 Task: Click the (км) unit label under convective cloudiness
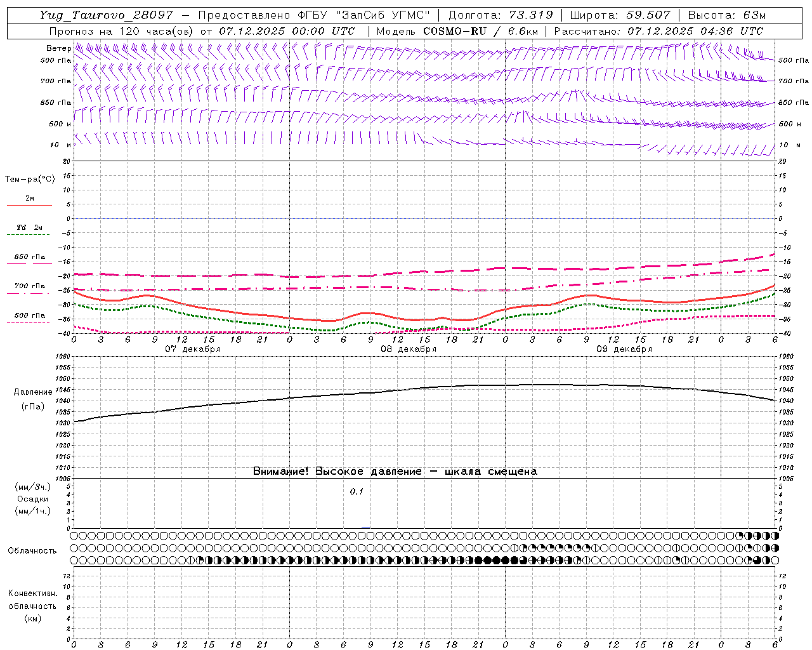[x=32, y=618]
